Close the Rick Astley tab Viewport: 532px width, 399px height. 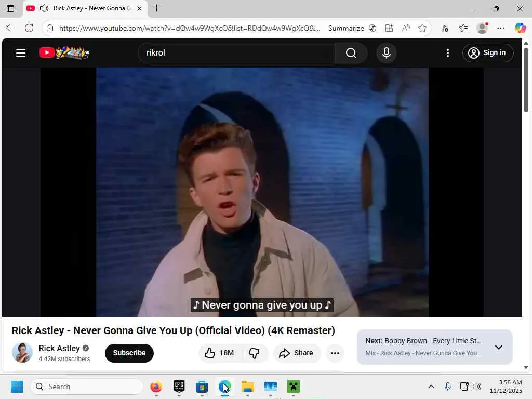pos(139,8)
